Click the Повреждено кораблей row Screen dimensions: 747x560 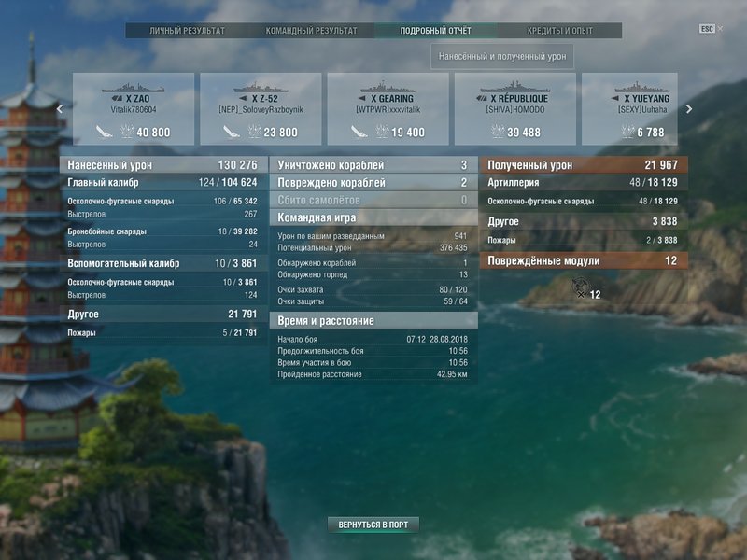tap(373, 182)
